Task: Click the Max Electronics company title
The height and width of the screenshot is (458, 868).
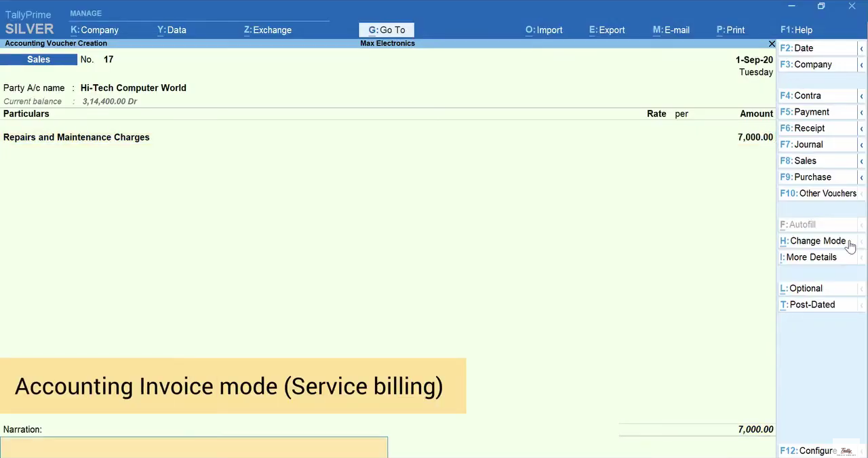Action: point(387,43)
